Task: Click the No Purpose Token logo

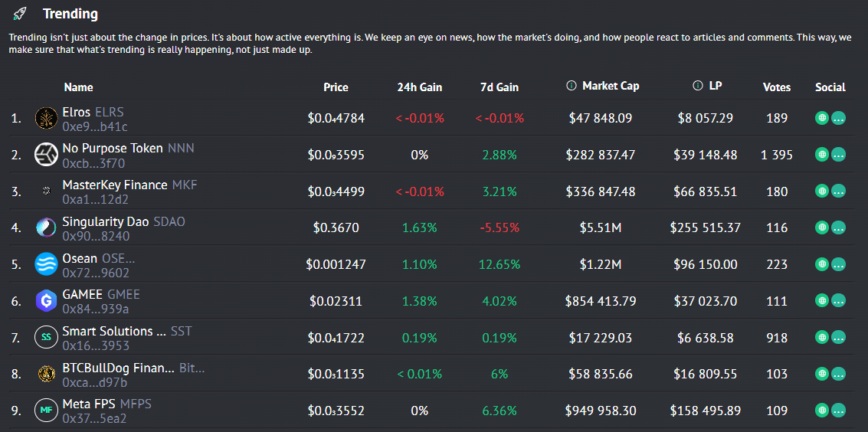Action: click(47, 155)
